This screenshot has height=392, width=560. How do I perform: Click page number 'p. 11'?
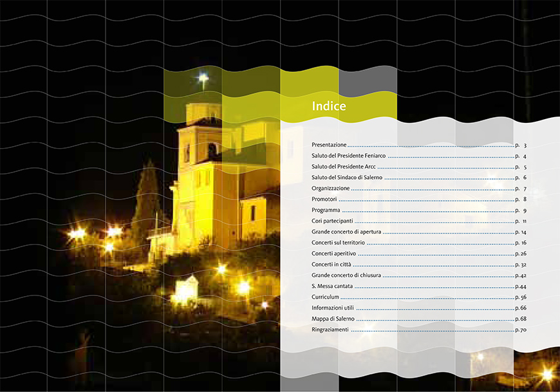(521, 221)
